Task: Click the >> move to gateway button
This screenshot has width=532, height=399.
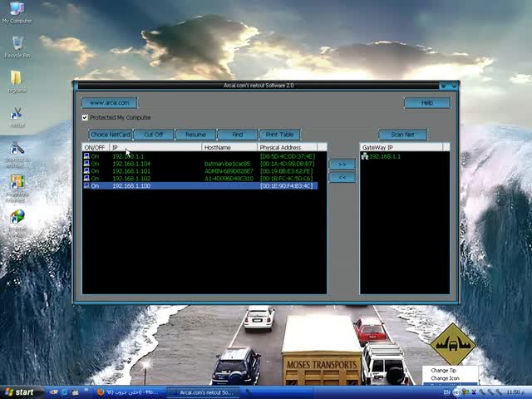Action: 342,165
